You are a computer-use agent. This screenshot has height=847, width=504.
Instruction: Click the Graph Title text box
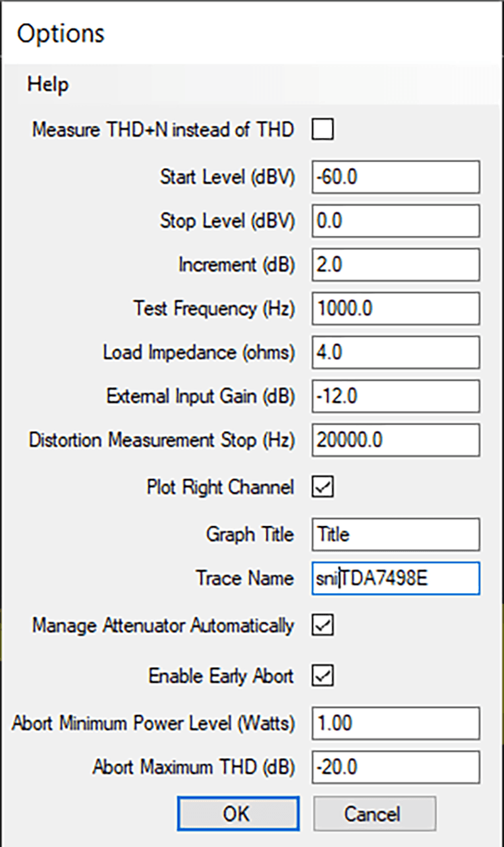[x=395, y=534]
